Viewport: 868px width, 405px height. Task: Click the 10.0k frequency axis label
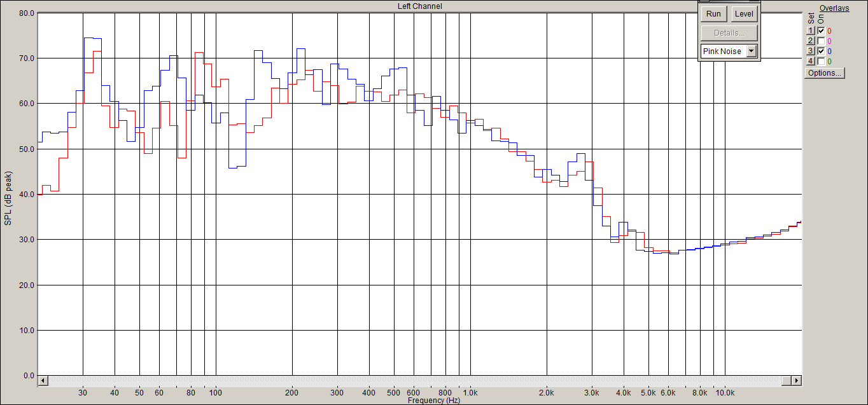[x=726, y=392]
